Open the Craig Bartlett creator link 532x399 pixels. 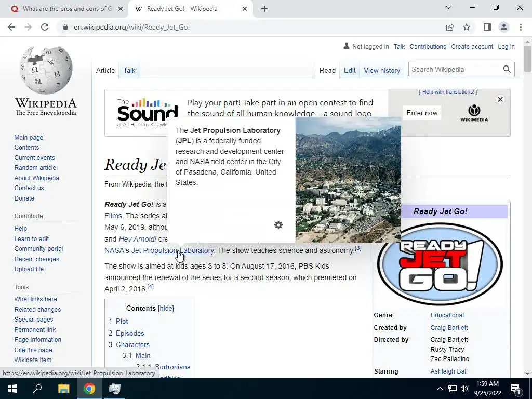coord(449,328)
